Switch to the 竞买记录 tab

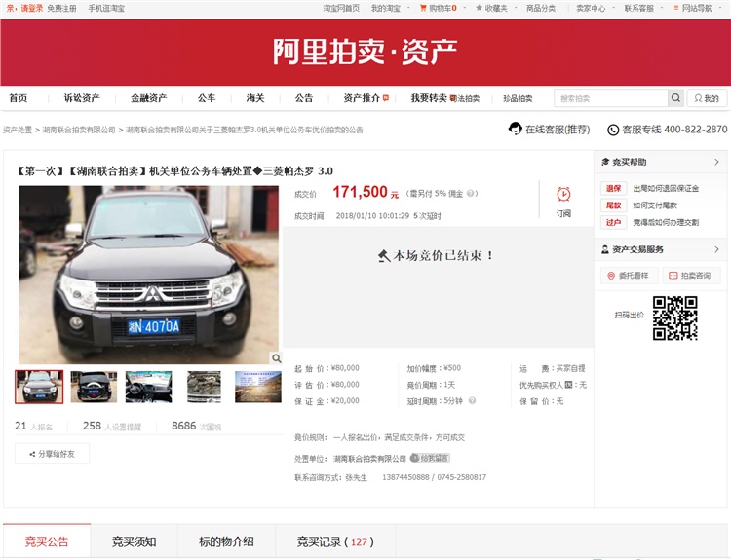pyautogui.click(x=333, y=541)
